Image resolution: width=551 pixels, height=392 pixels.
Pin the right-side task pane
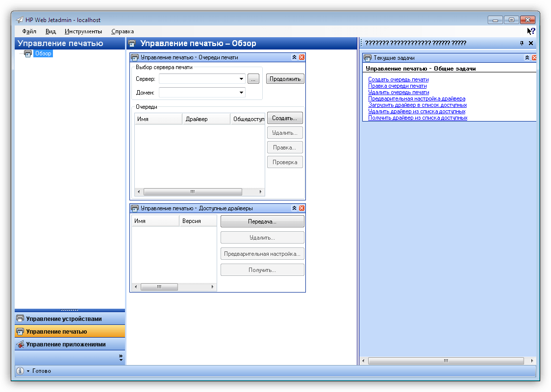pos(522,43)
